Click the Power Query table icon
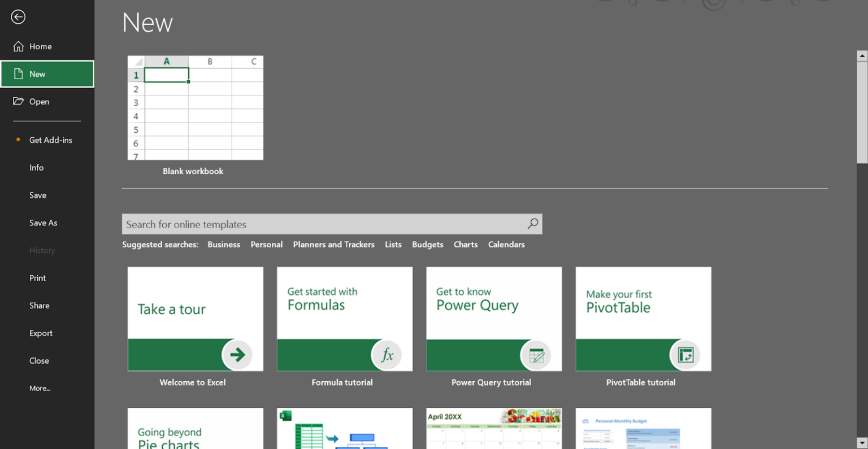Viewport: 868px width, 449px height. (536, 355)
